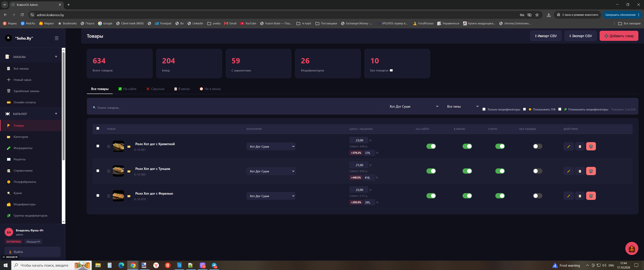Screen dimensions: 644x270
Task: Click the red trash icon for Ролл Хот дог с Креветкой
Action: tap(591, 146)
